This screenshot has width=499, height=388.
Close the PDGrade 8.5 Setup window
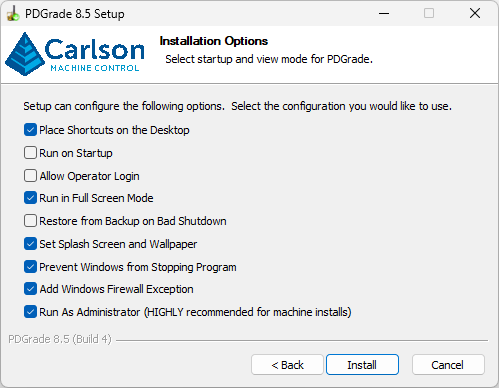[x=475, y=13]
